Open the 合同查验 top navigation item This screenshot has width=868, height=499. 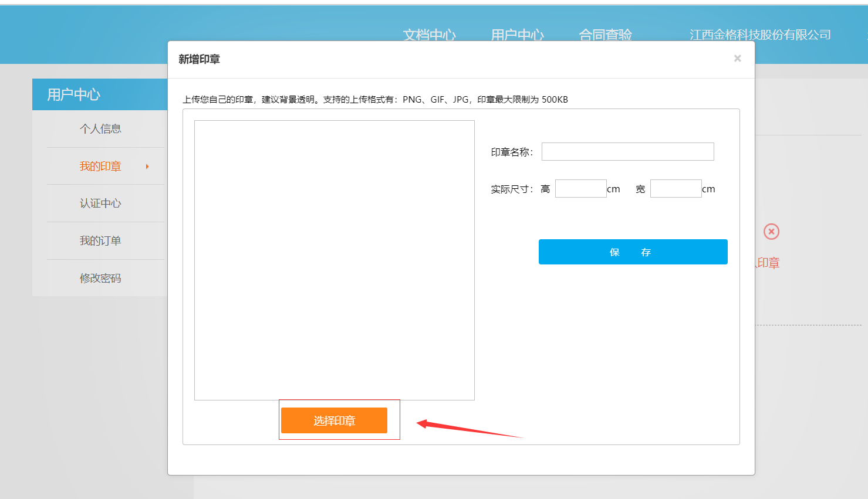(x=605, y=35)
